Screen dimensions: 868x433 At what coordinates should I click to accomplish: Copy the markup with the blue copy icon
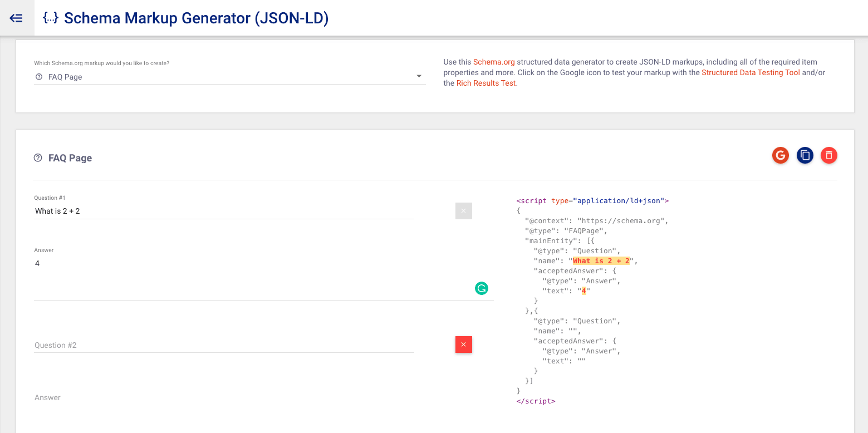805,156
